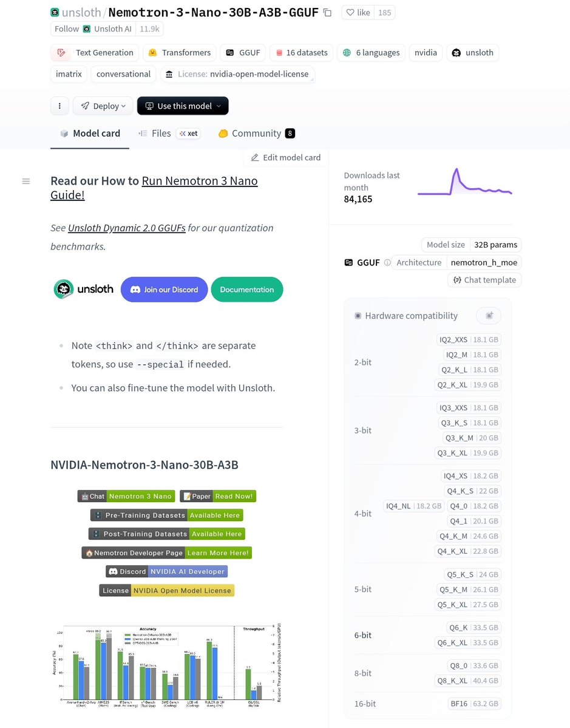Select the Q5_K_M 26.1 GB quantization
Screen dimensions: 570x728
pyautogui.click(x=469, y=590)
